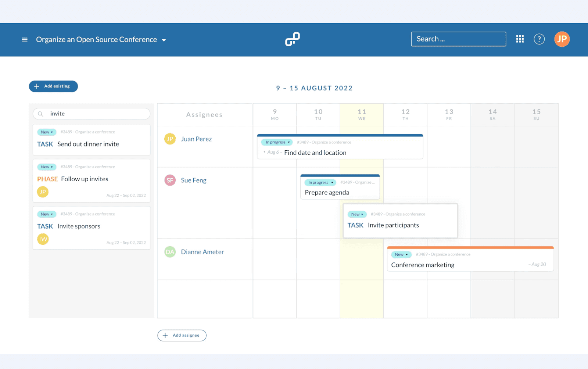Viewport: 588px width, 369px height.
Task: Click the invite filter text field
Action: pyautogui.click(x=92, y=114)
